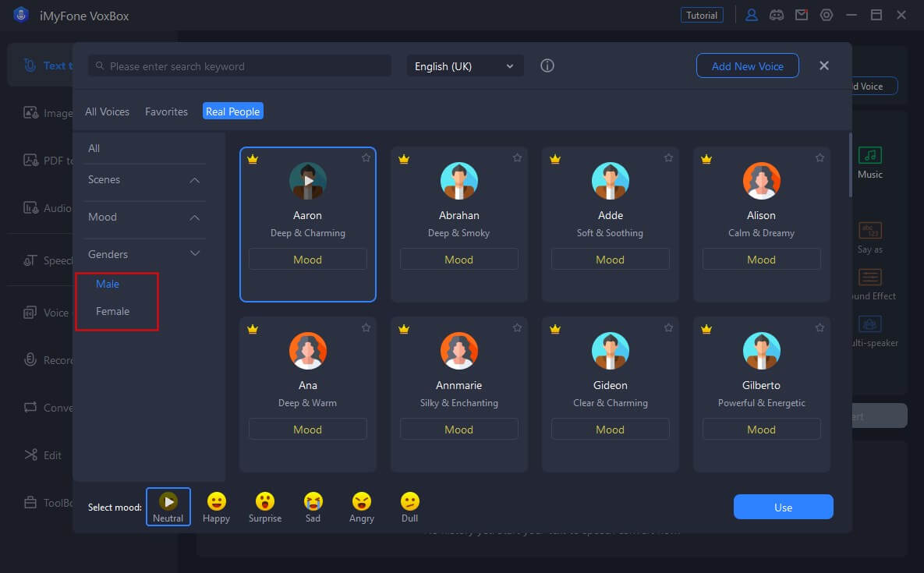This screenshot has height=573, width=924.
Task: Open Mood options for Abrahan
Action: (459, 259)
